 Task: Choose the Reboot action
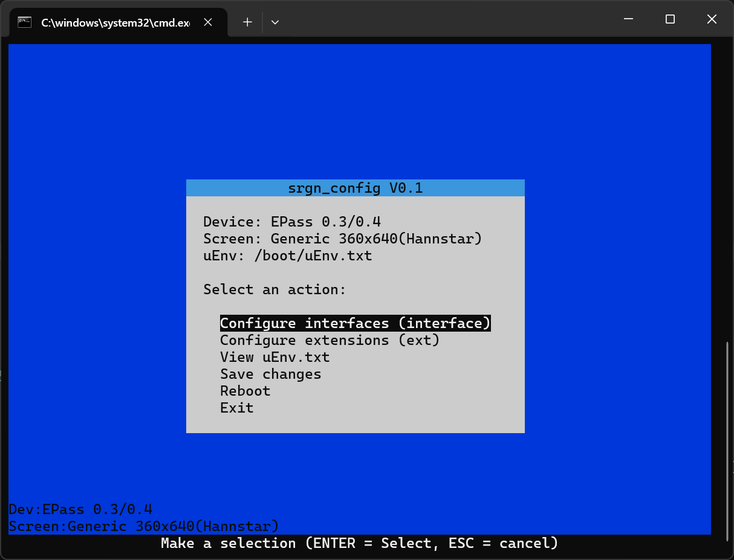[x=245, y=391]
